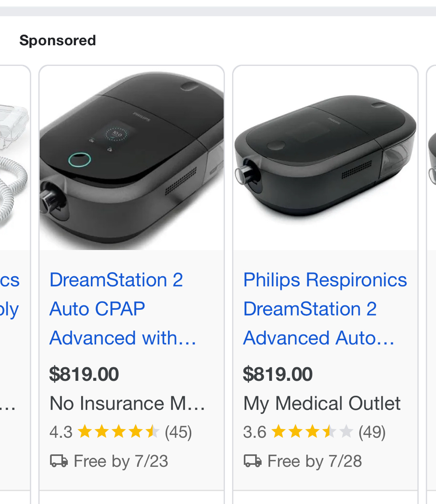Click the $819.00 price from My Medical Outlet
Image resolution: width=436 pixels, height=504 pixels.
[278, 374]
